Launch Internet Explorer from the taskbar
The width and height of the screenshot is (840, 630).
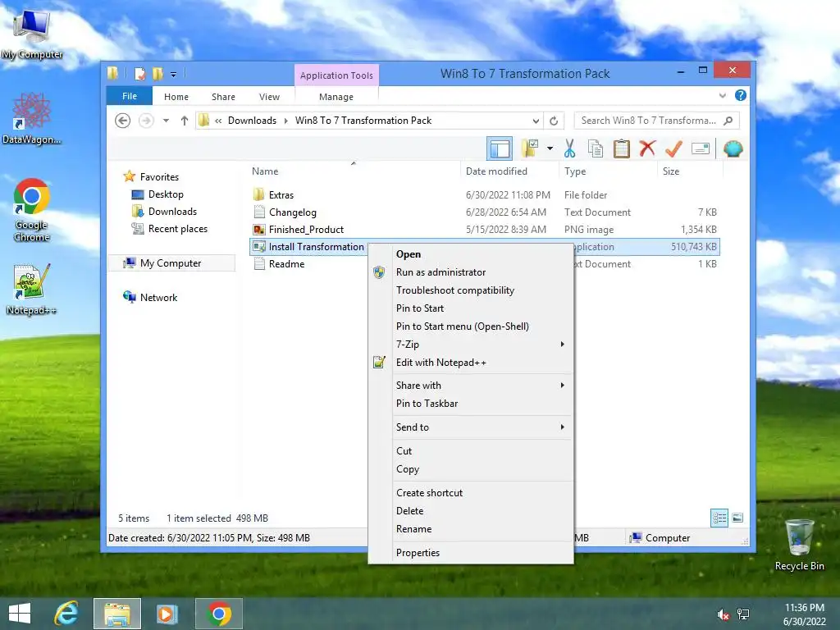pyautogui.click(x=67, y=614)
